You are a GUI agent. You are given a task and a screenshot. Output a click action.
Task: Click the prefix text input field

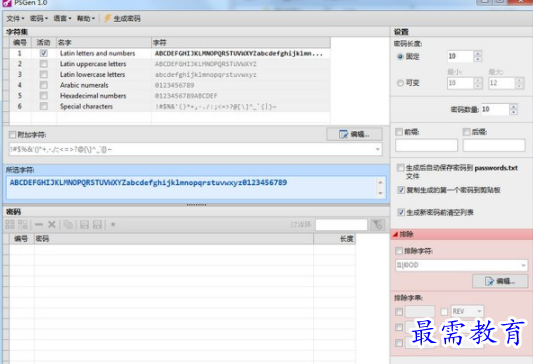(x=426, y=145)
